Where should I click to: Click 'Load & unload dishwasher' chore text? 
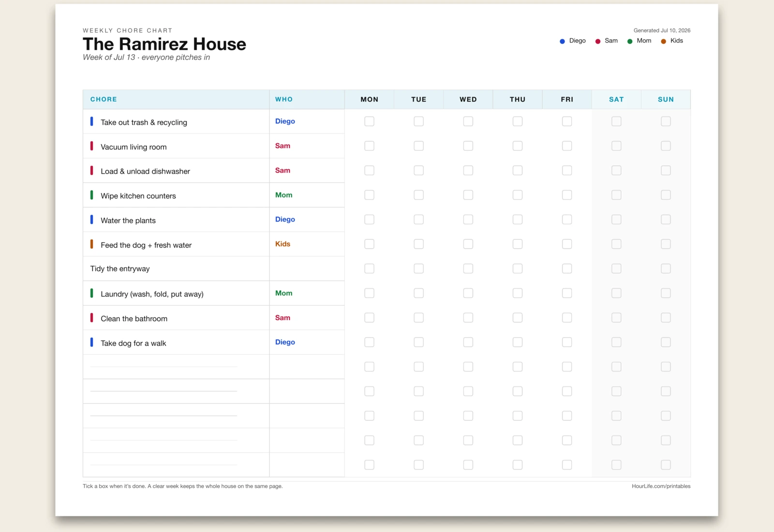point(145,171)
